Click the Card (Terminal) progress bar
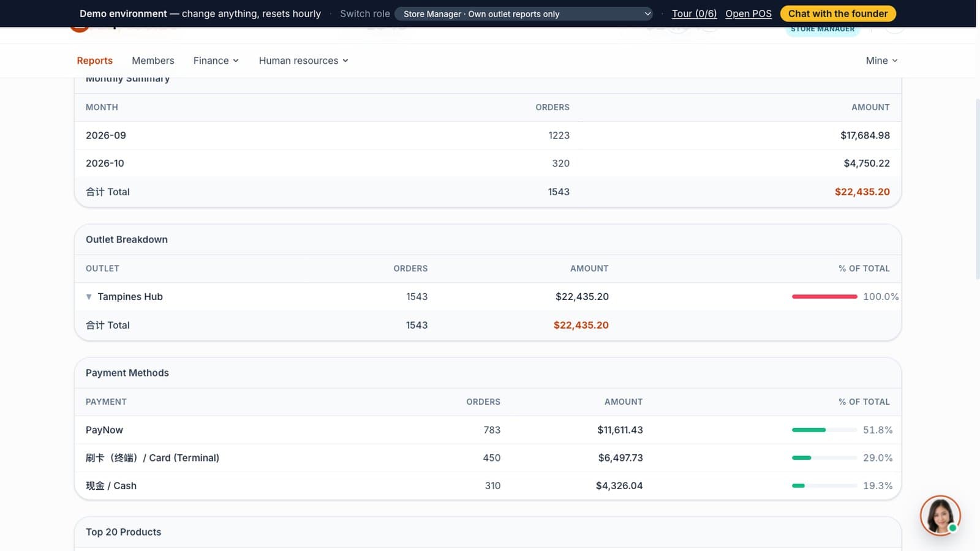980x551 pixels. click(x=824, y=458)
